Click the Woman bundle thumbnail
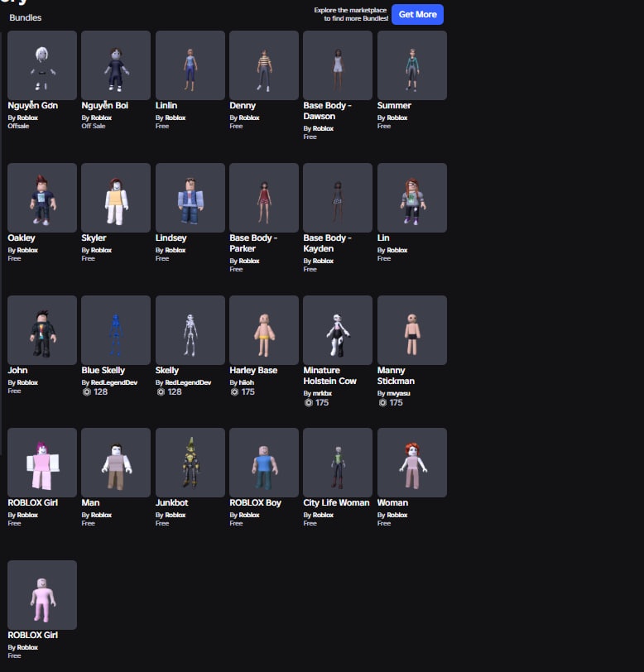The height and width of the screenshot is (672, 644). pyautogui.click(x=411, y=463)
